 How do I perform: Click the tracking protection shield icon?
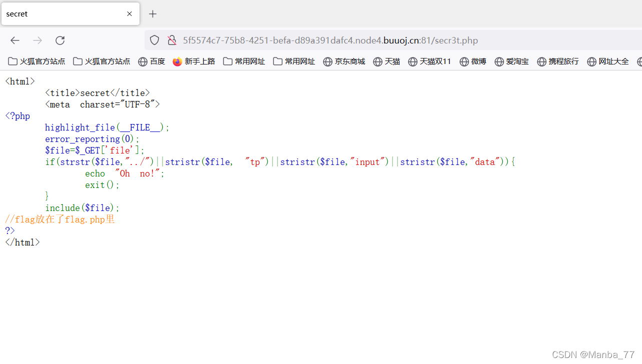pyautogui.click(x=154, y=40)
